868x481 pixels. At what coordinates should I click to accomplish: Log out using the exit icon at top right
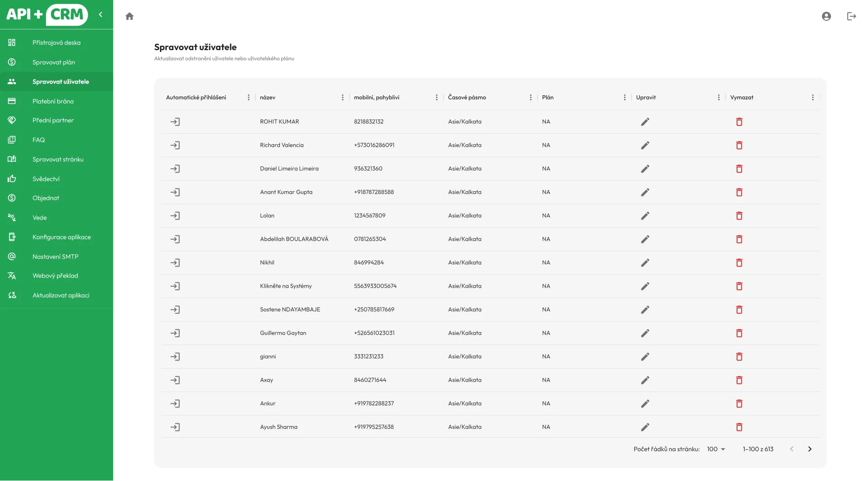(852, 16)
